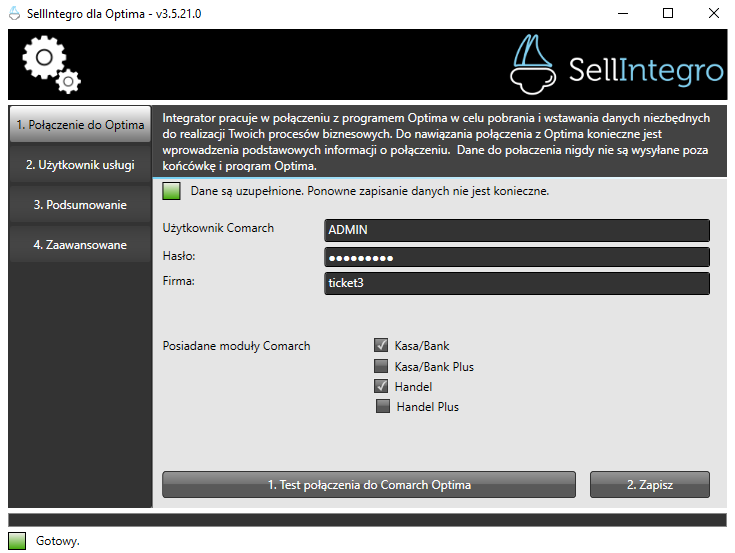This screenshot has height=553, width=735.
Task: Focus the Użytkownik Comarch field with ADMIN
Action: [517, 230]
